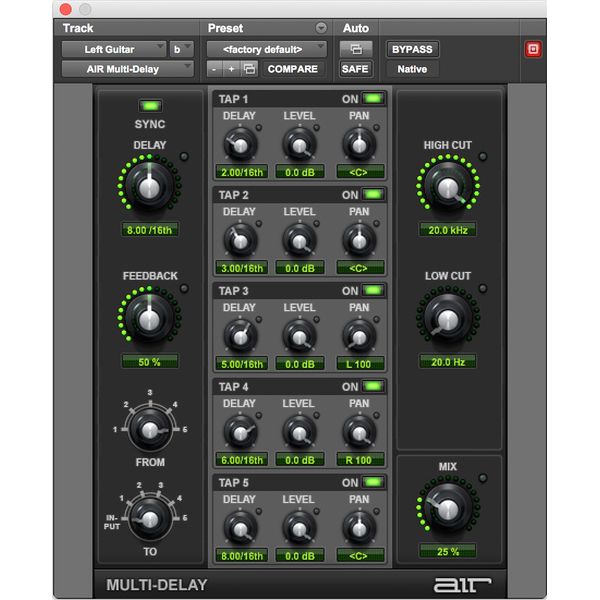Click Tap 3 pan L 100 value
The height and width of the screenshot is (600, 600).
pos(360,364)
